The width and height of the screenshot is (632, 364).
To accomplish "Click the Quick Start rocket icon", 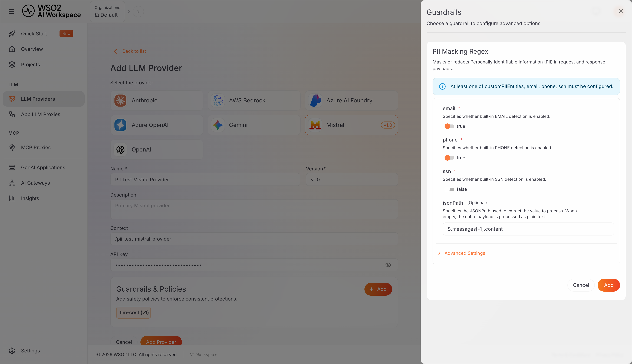I will coord(12,34).
